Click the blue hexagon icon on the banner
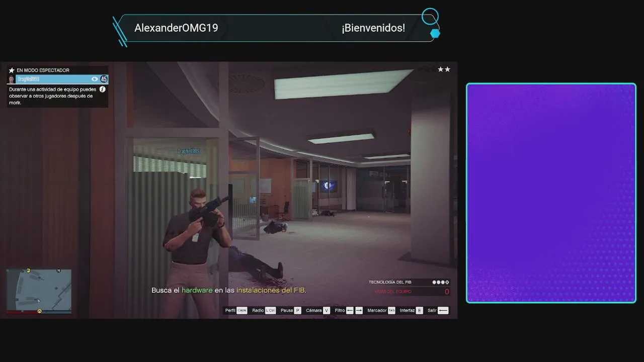 click(x=435, y=34)
